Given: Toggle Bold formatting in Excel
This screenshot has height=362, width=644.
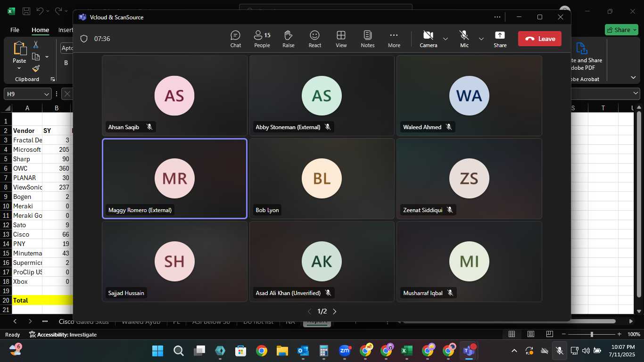Looking at the screenshot, I should (66, 63).
